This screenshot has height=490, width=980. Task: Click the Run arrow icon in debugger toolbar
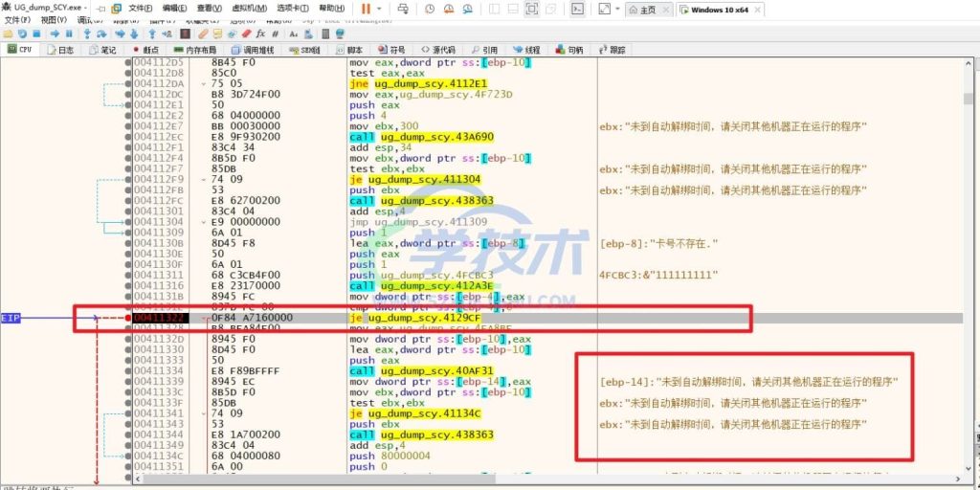pos(54,33)
